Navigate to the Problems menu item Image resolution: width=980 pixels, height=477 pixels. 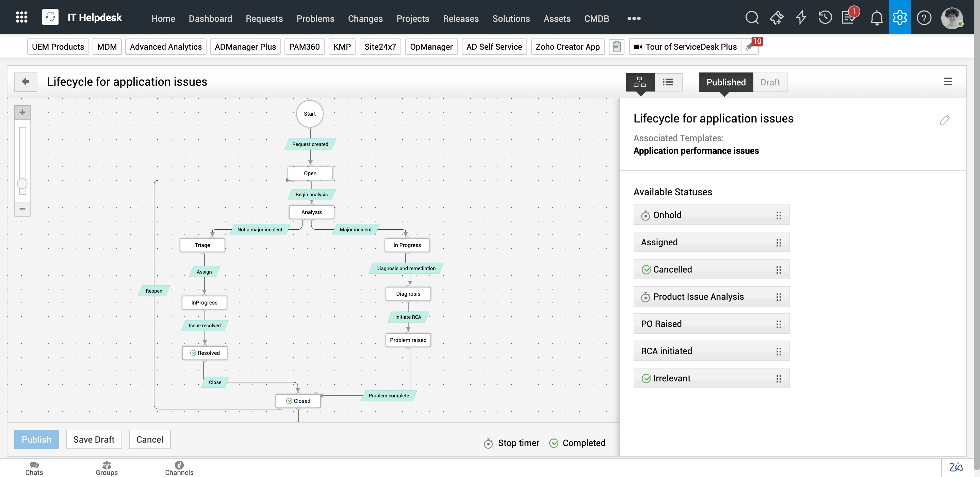click(x=315, y=18)
